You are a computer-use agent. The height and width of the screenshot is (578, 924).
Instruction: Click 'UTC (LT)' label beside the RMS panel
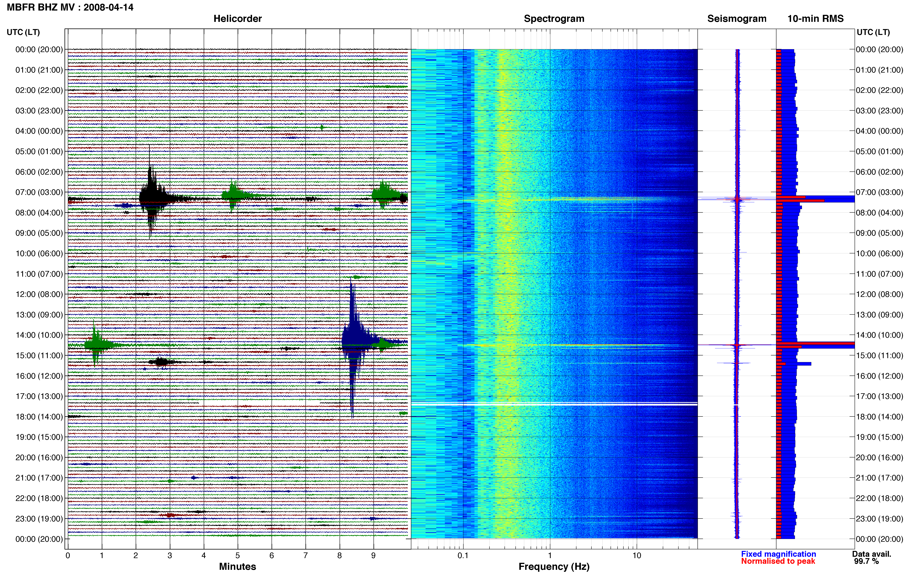[873, 32]
